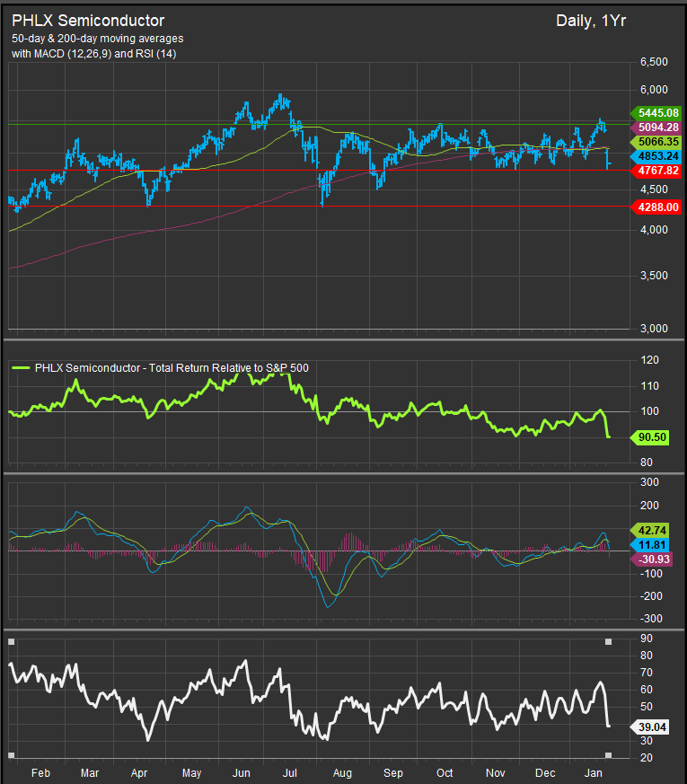Click the 6,500 price axis label
687x784 pixels.
point(654,62)
